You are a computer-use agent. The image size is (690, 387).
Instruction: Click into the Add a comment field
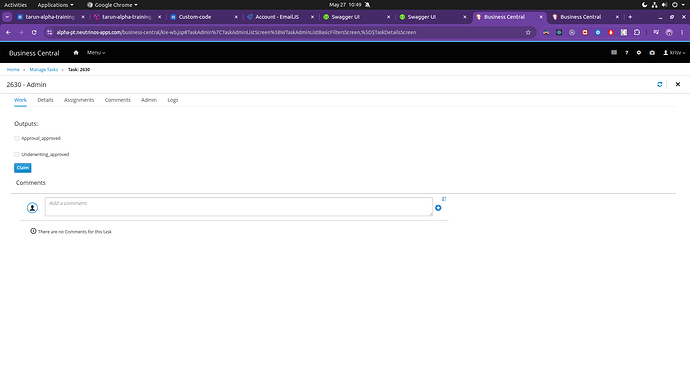tap(239, 206)
